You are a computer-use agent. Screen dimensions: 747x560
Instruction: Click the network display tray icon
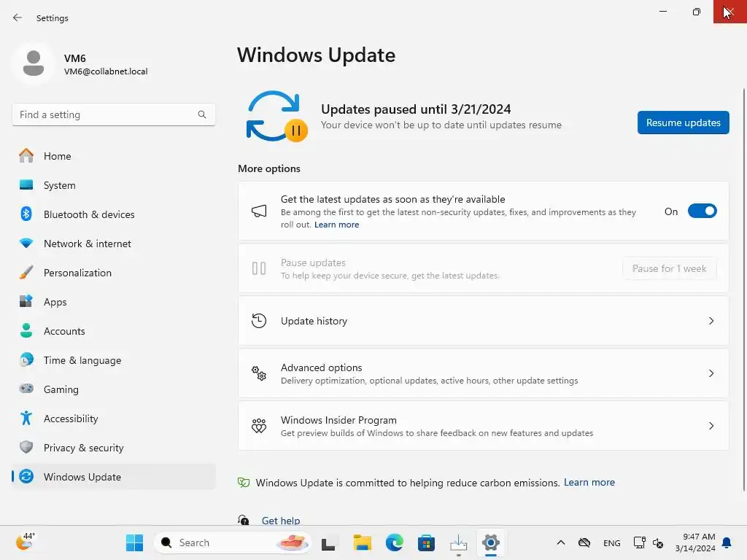(x=639, y=542)
